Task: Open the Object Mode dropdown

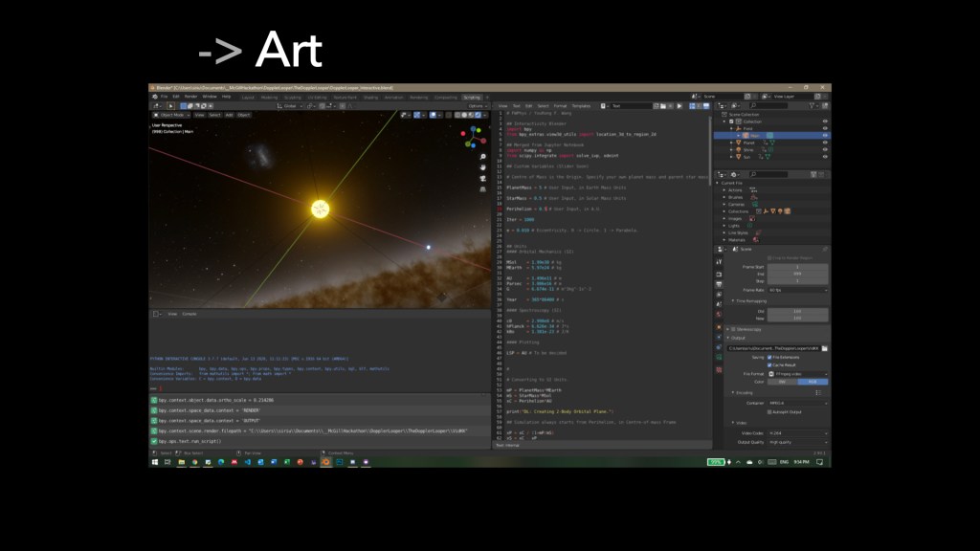Action: (x=172, y=114)
